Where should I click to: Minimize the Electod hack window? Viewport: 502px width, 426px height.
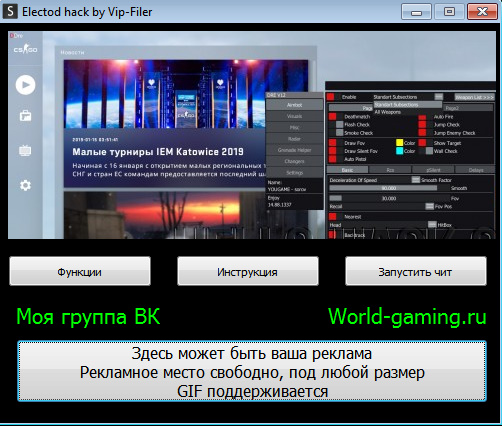pos(416,12)
